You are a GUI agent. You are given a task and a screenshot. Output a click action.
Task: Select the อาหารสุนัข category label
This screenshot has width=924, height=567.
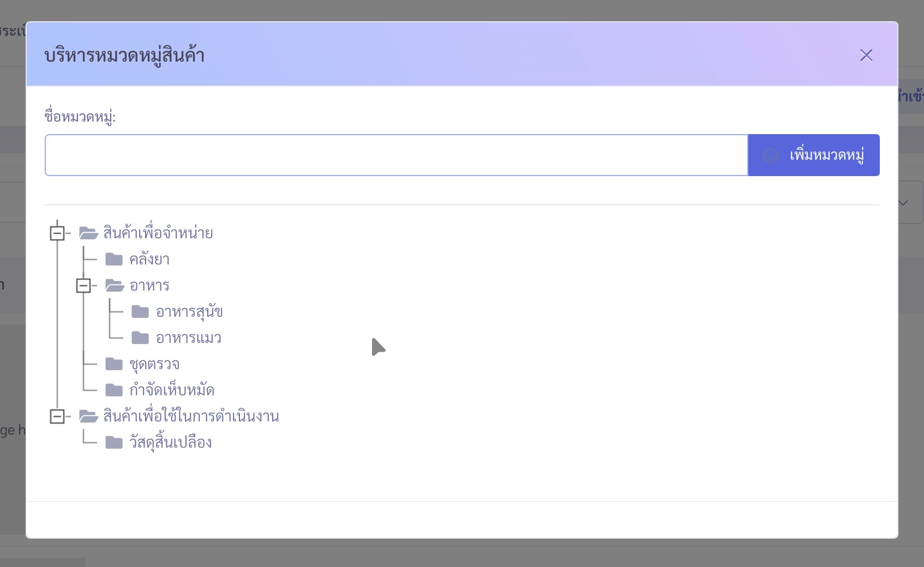tap(189, 312)
